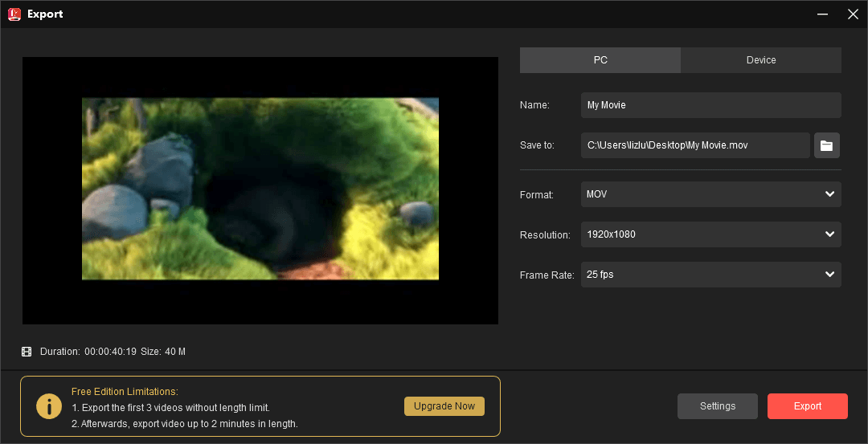This screenshot has width=868, height=444.
Task: Close the Export dialog
Action: [853, 14]
